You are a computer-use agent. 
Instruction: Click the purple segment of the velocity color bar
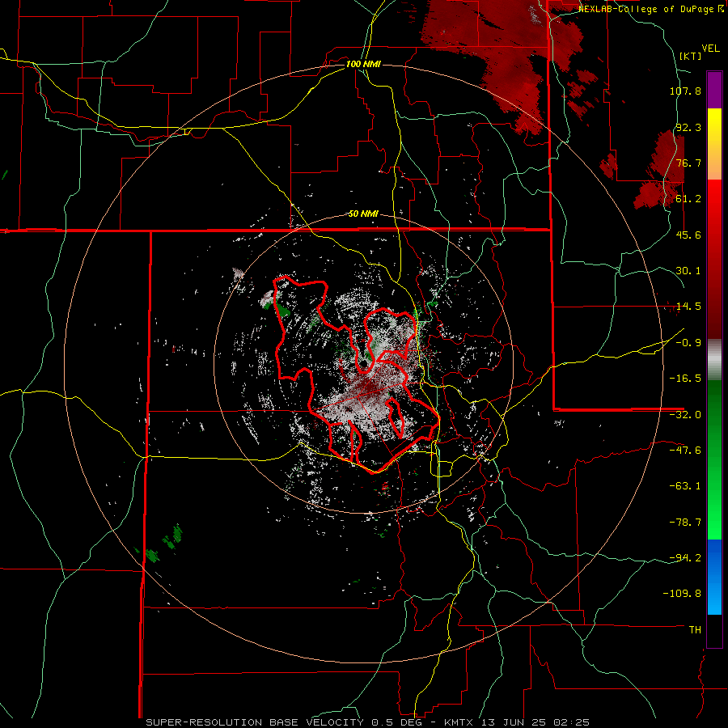714,90
